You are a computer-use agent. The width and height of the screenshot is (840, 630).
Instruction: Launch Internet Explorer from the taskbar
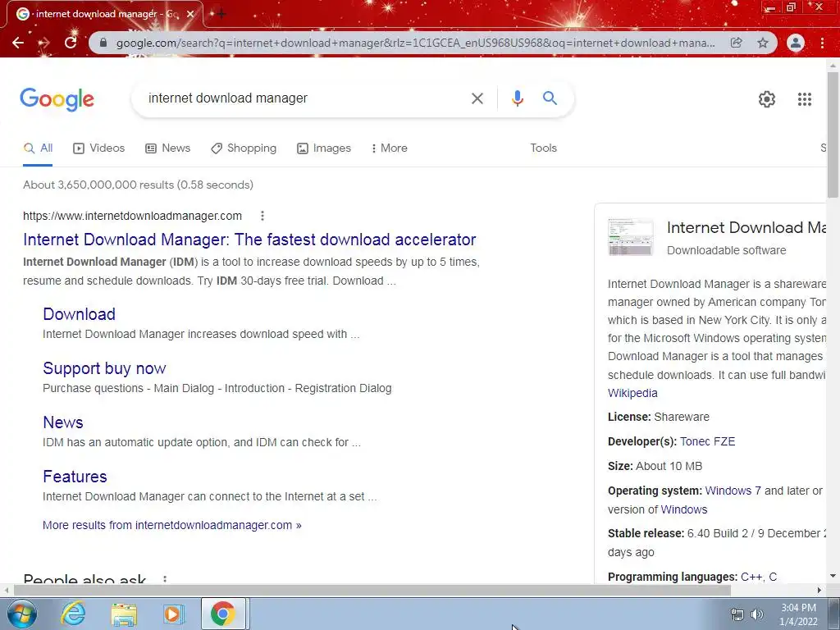[x=73, y=614]
